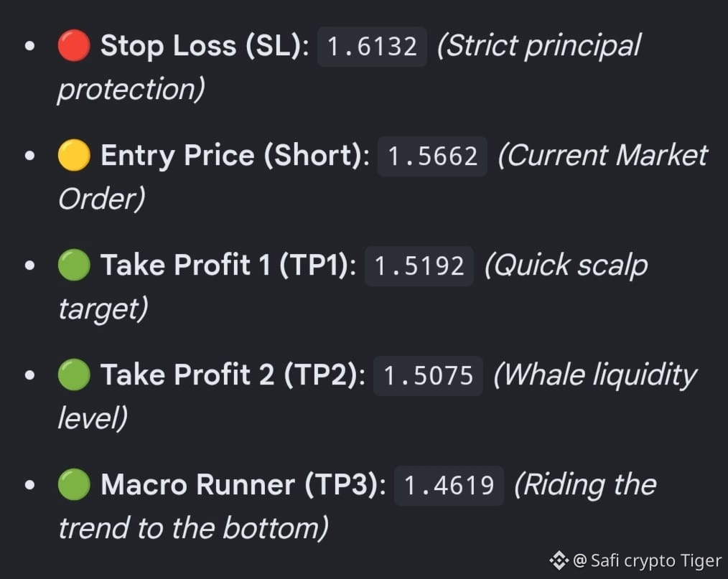
Task: Click the green circle beside Macro Runner
Action: click(74, 484)
